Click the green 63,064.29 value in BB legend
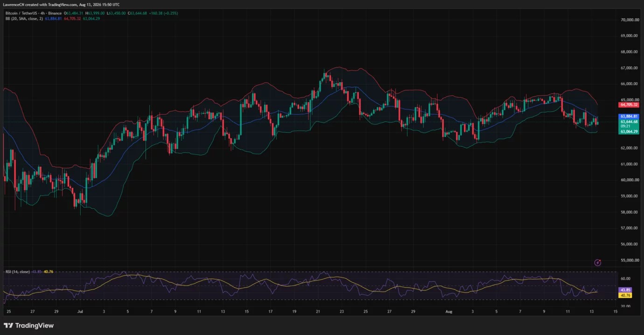Image resolution: width=644 pixels, height=335 pixels. (91, 19)
